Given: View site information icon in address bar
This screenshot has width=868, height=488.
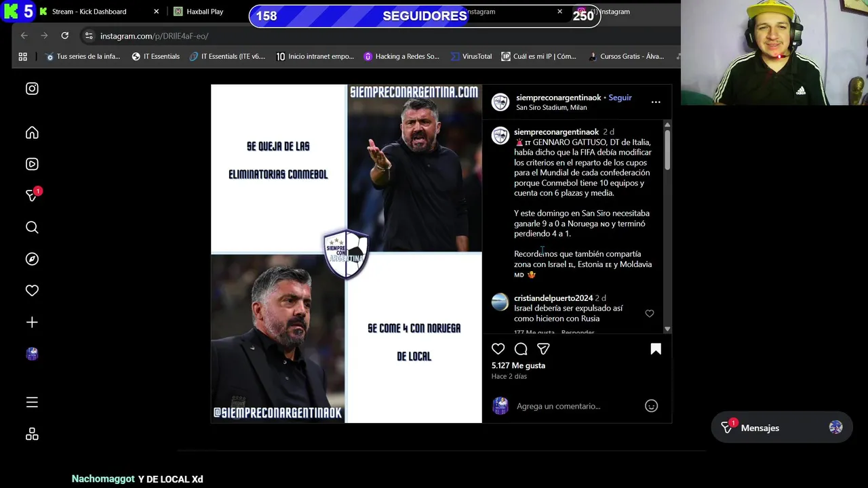Looking at the screenshot, I should pos(89,36).
